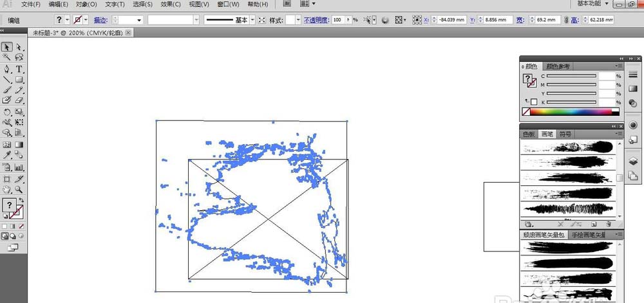Screen dimensions: 644x303
Task: Select the Rectangle tool
Action: (19, 80)
